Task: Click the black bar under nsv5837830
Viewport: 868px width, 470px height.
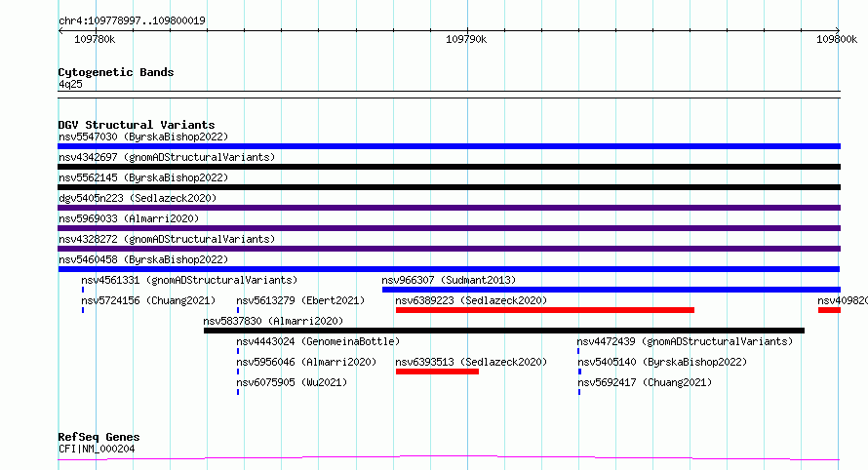Action: click(x=504, y=331)
